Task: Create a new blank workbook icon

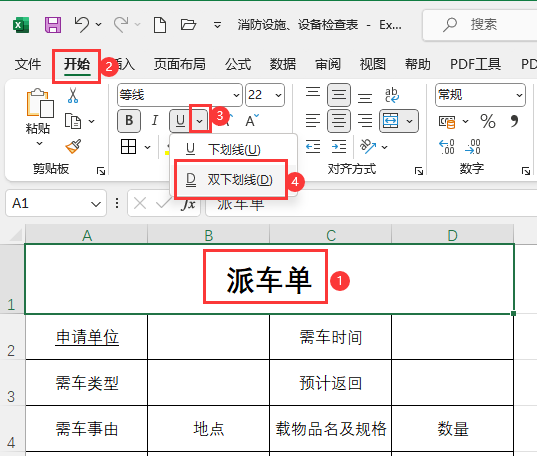Action: pyautogui.click(x=160, y=25)
